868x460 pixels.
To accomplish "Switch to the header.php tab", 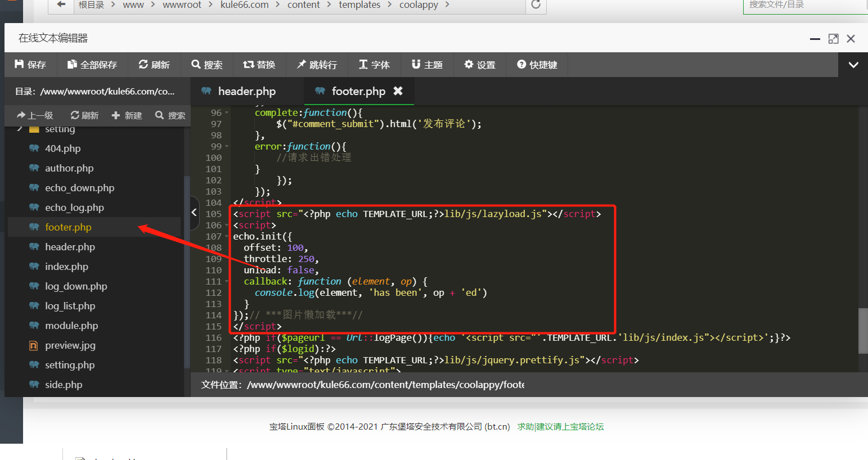I will coord(246,91).
